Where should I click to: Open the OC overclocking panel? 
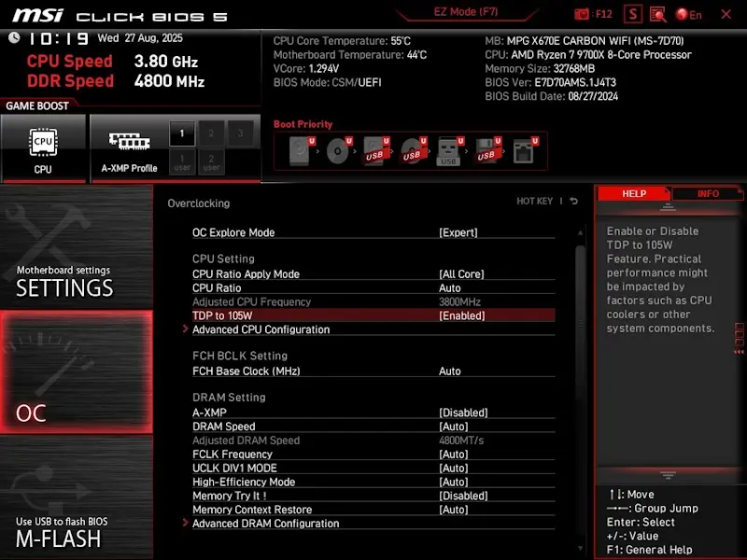[x=77, y=371]
